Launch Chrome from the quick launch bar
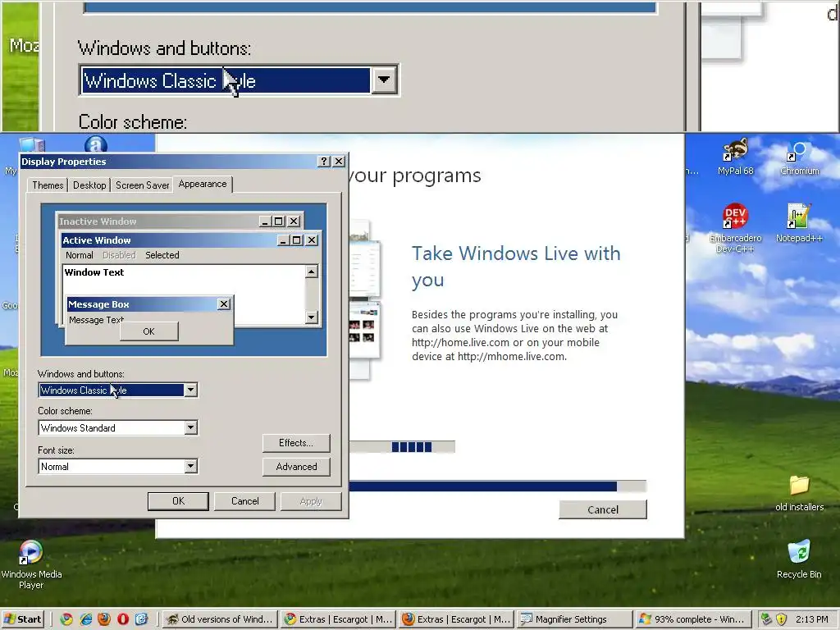 click(66, 619)
